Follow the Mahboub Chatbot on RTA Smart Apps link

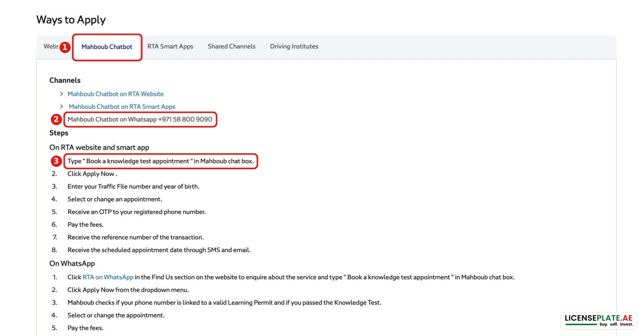(122, 107)
